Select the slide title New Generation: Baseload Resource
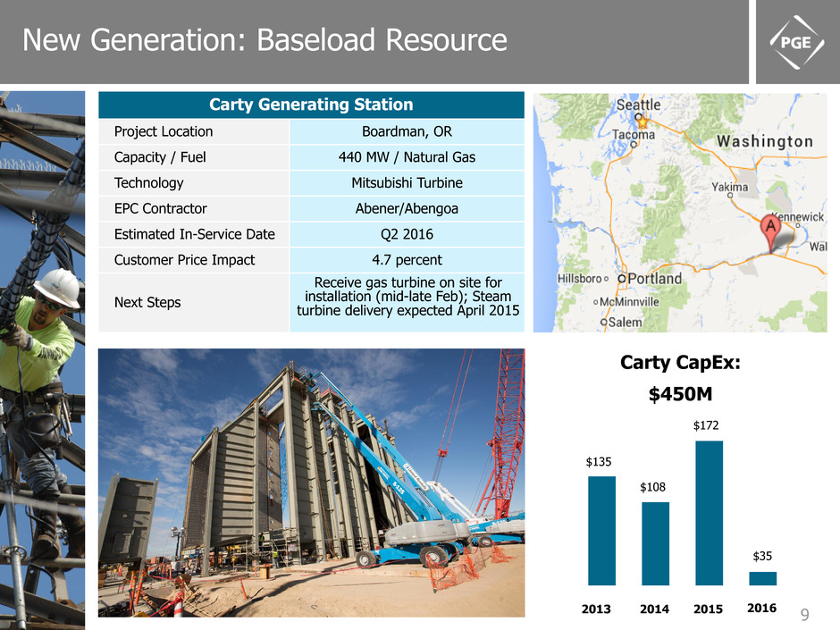 (265, 40)
